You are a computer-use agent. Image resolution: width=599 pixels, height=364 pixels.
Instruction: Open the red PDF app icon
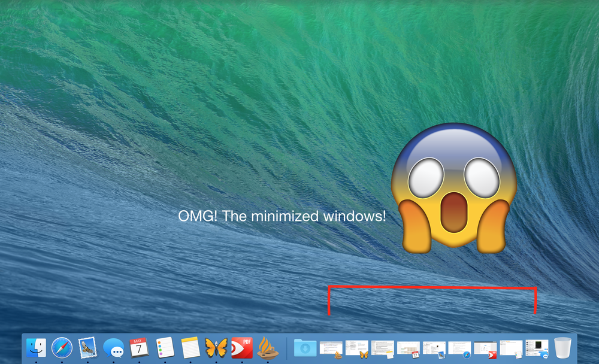(x=242, y=347)
